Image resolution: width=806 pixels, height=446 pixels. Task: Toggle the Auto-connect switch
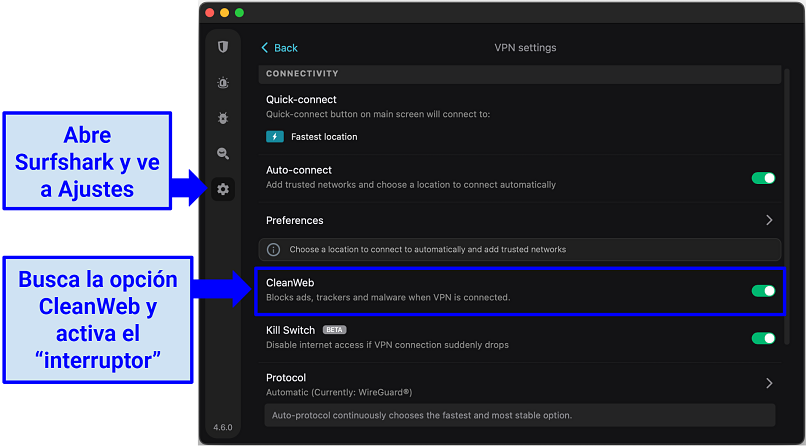click(763, 178)
